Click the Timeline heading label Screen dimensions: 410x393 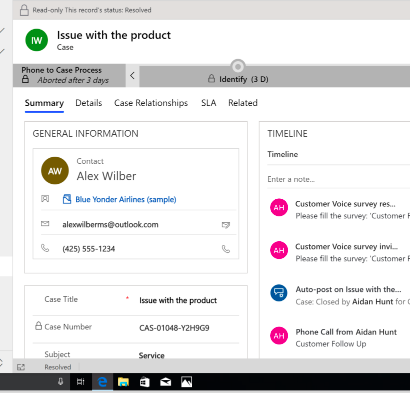(283, 154)
